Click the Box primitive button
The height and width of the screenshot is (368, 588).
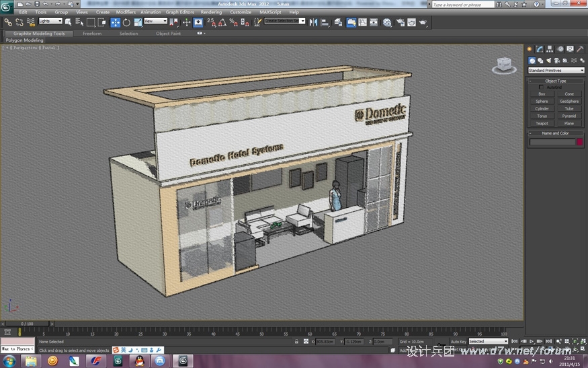tap(542, 94)
